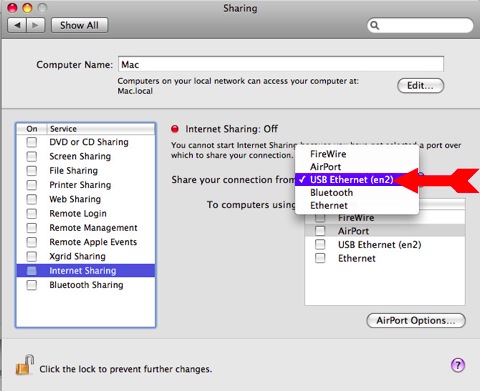The image size is (480, 391).
Task: Click the red Internet Sharing status indicator
Action: (x=175, y=129)
